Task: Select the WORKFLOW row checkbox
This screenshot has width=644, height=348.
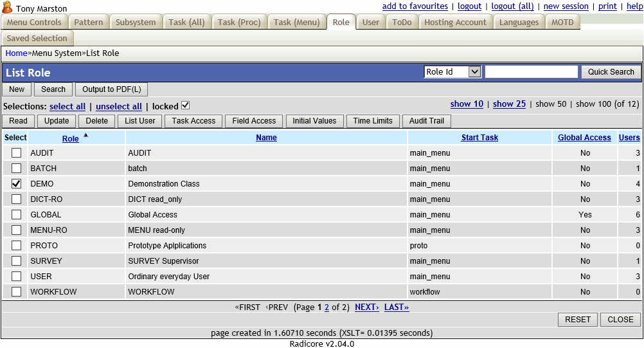Action: (x=16, y=292)
